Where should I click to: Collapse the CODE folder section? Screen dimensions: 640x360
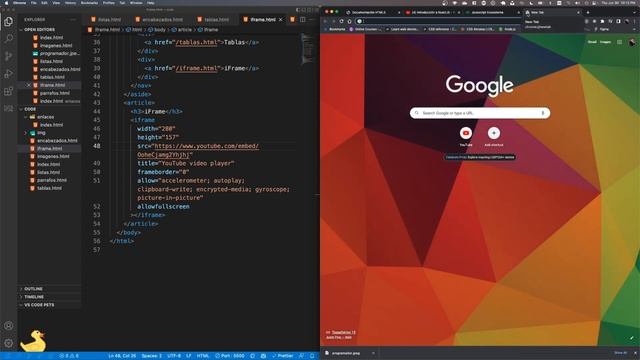click(x=30, y=109)
